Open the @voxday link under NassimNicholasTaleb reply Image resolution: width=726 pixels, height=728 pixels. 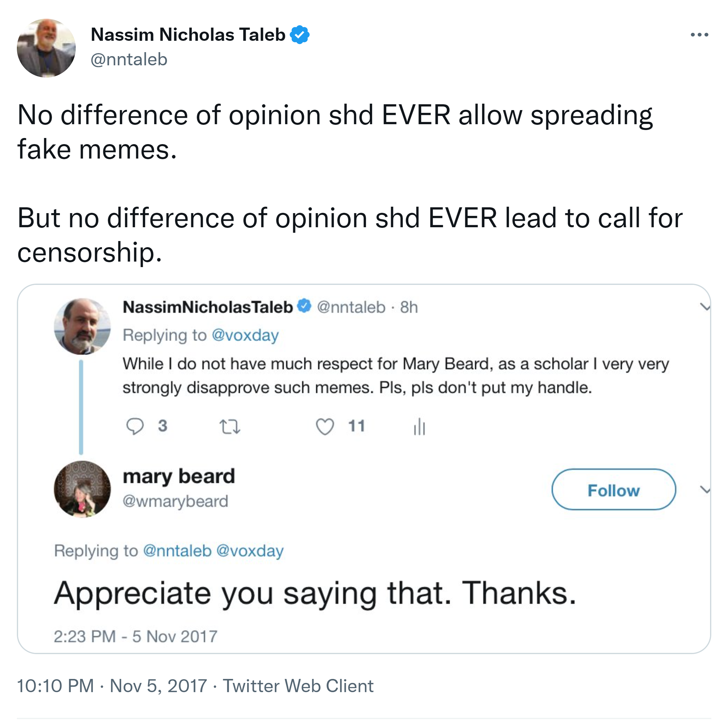(x=245, y=335)
